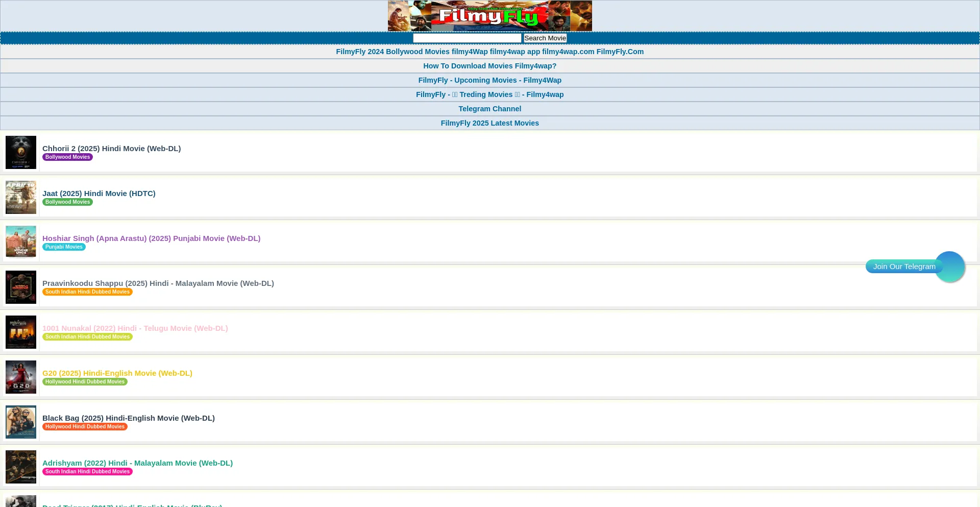Open the Jaat movie poster thumbnail
The height and width of the screenshot is (507, 980).
pyautogui.click(x=21, y=197)
